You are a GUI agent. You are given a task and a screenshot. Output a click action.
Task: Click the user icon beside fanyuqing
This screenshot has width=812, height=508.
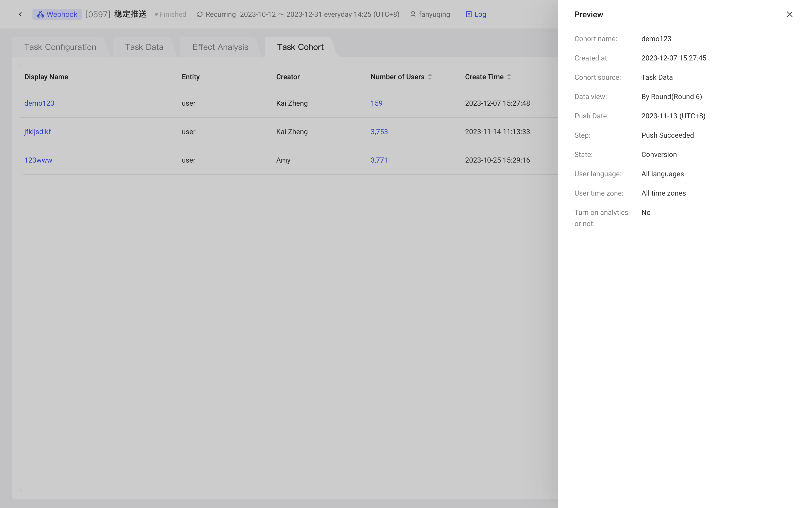413,14
